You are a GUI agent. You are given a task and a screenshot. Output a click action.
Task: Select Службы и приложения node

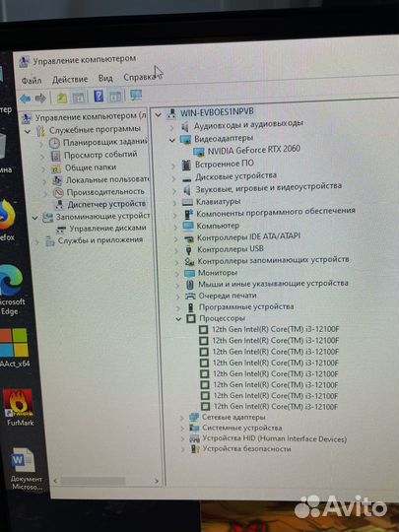tap(100, 240)
